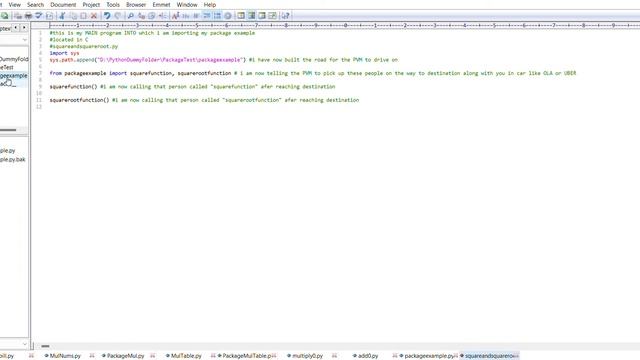Click the Copy toolbar icon
The width and height of the screenshot is (640, 360).
(x=73, y=16)
